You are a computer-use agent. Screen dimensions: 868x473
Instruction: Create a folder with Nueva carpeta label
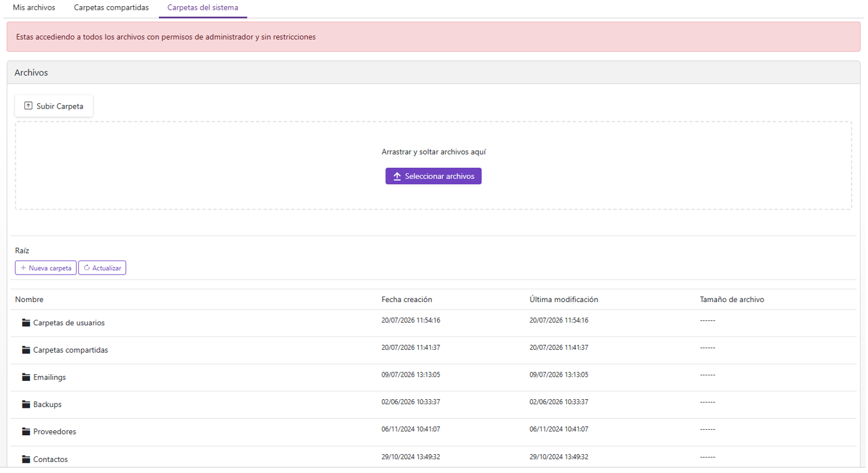point(50,268)
